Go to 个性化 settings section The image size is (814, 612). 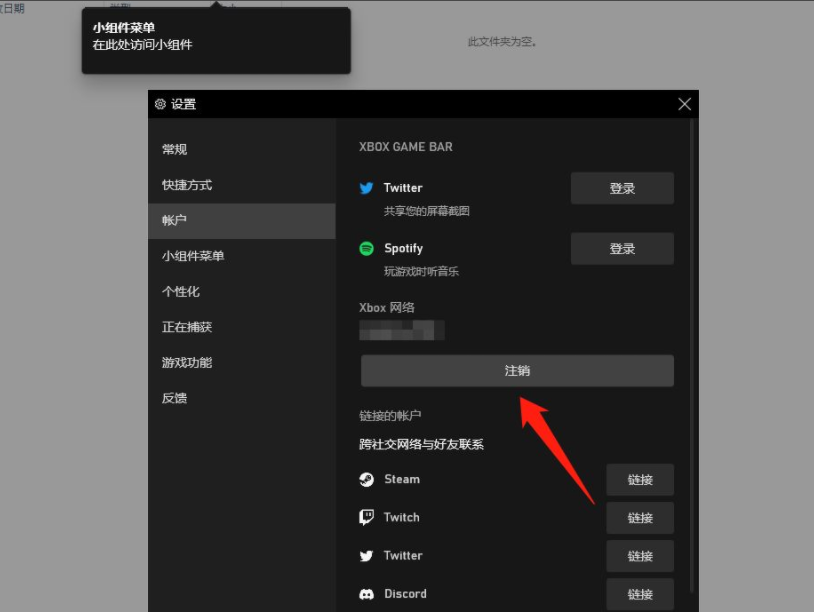coord(242,292)
